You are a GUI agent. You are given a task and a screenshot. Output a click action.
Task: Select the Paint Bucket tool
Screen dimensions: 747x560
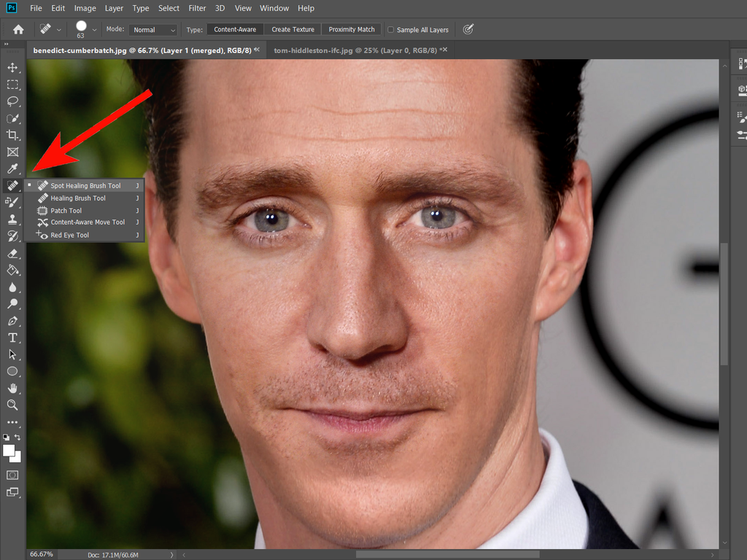(12, 270)
